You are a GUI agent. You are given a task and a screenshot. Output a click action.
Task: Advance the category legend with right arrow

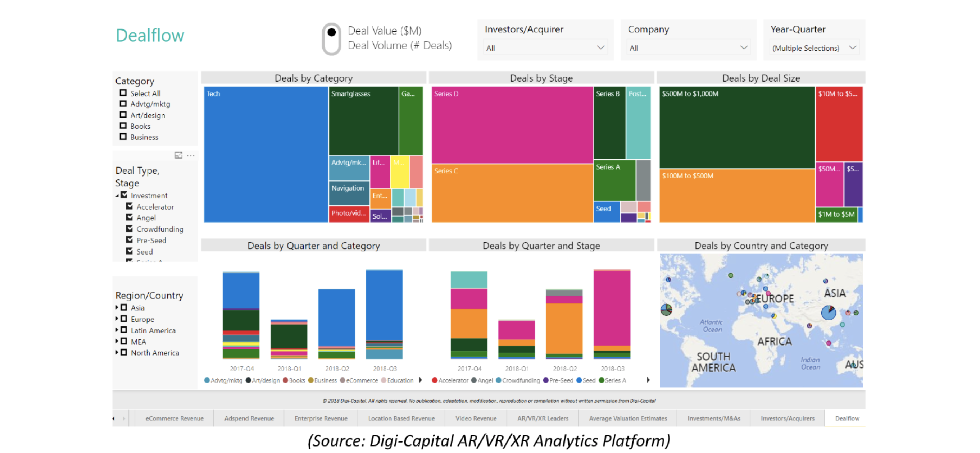point(420,380)
